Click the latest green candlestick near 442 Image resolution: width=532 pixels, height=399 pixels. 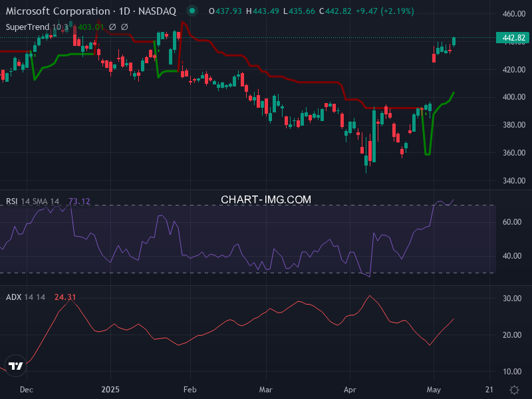454,41
